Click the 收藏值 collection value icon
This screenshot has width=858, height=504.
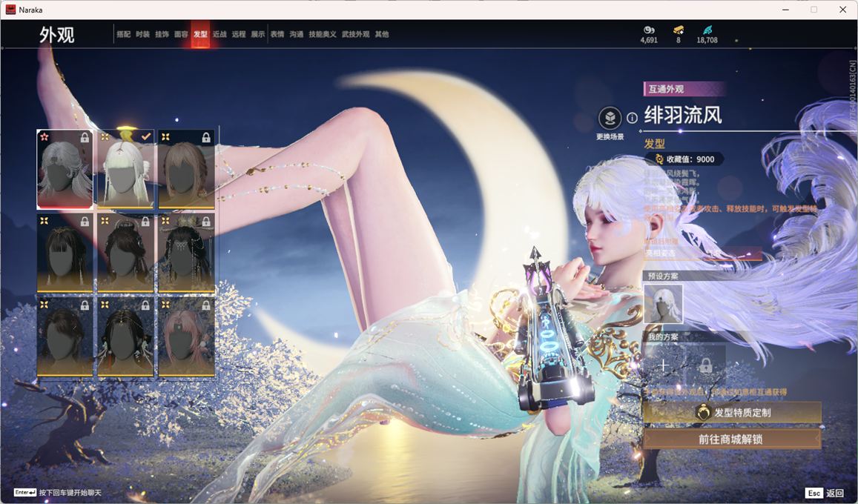click(x=659, y=159)
